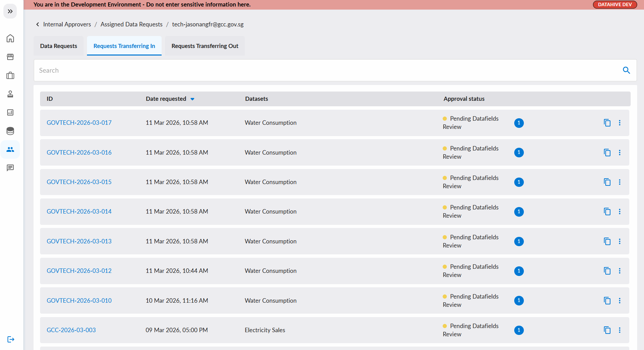Open Assigned Data Requests breadcrumb

pos(131,24)
